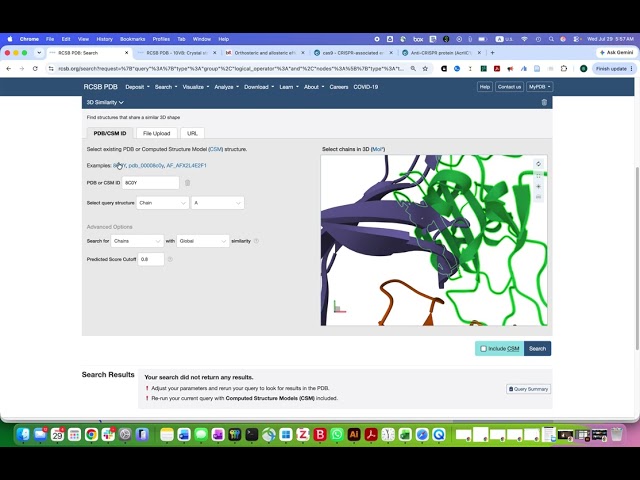This screenshot has height=480, width=640.
Task: Open Adobe Illustrator from the Dock
Action: tap(354, 435)
